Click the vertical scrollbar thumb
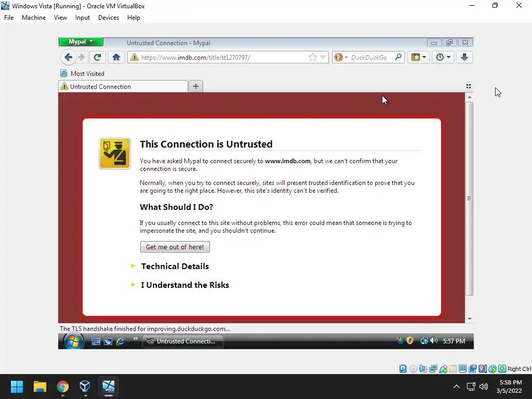532x399 pixels. [x=470, y=198]
